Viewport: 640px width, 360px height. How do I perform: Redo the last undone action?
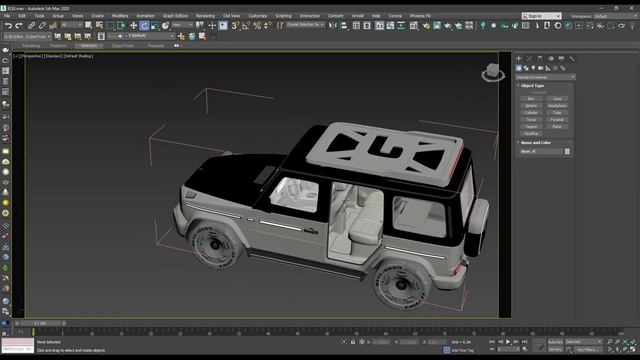[19, 26]
